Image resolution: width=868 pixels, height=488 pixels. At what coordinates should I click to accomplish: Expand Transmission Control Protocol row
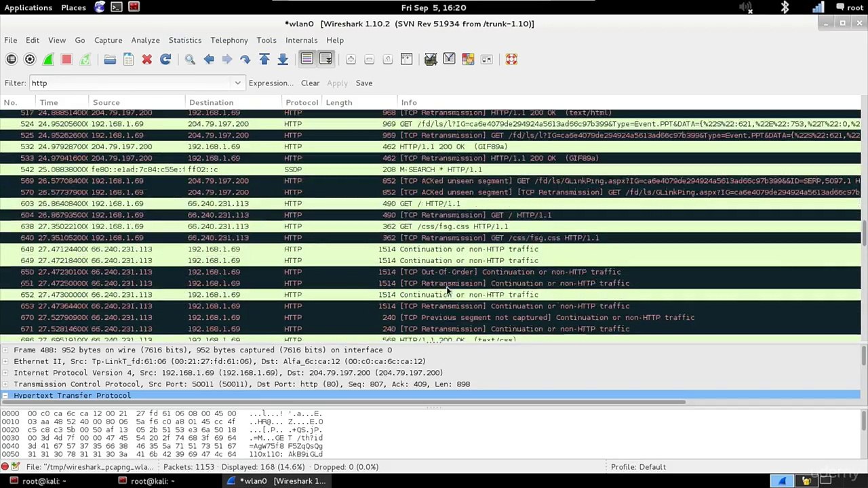[x=5, y=384]
